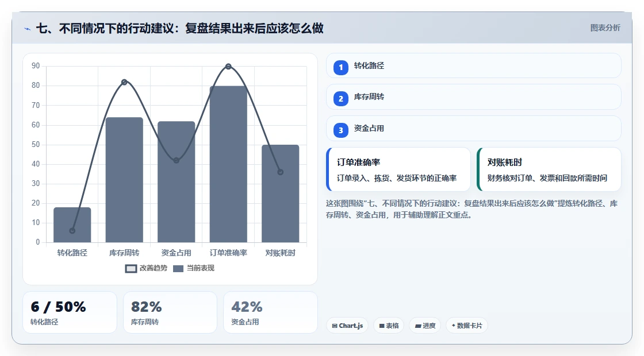
Task: Click the 转化路径 x-axis label
Action: [72, 253]
